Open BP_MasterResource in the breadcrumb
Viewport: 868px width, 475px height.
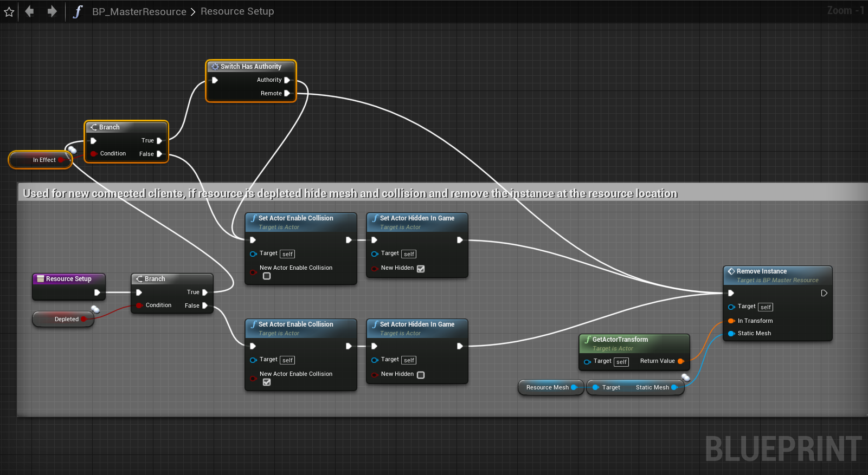pos(139,11)
